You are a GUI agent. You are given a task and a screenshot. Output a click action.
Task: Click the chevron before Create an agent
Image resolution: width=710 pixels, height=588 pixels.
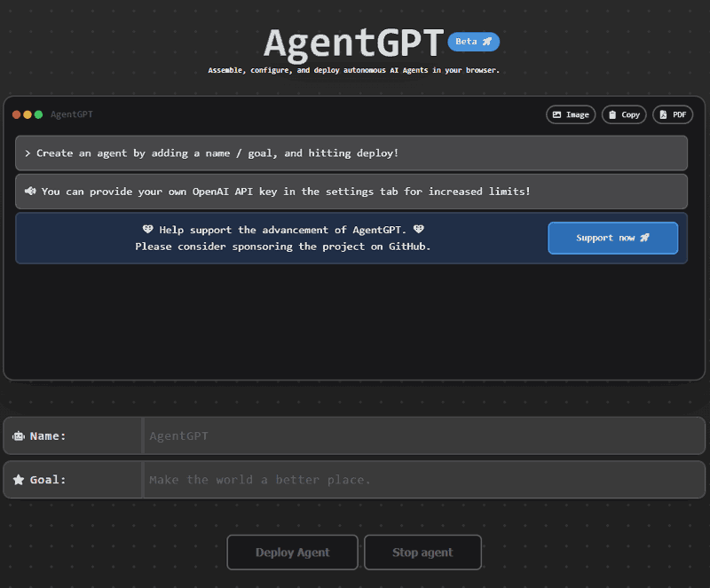(x=28, y=153)
